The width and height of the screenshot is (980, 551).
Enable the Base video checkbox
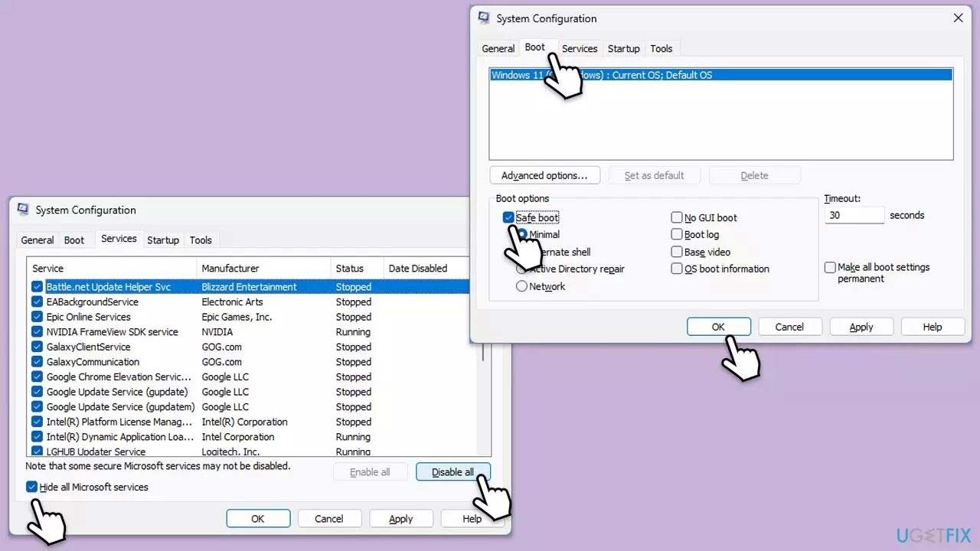(677, 252)
